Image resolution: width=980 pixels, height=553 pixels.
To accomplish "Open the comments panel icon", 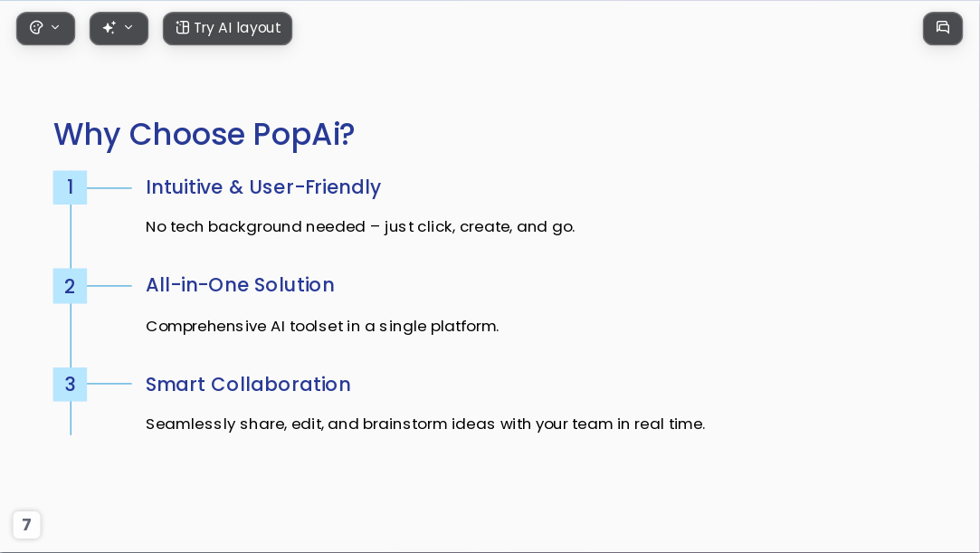I will (943, 28).
